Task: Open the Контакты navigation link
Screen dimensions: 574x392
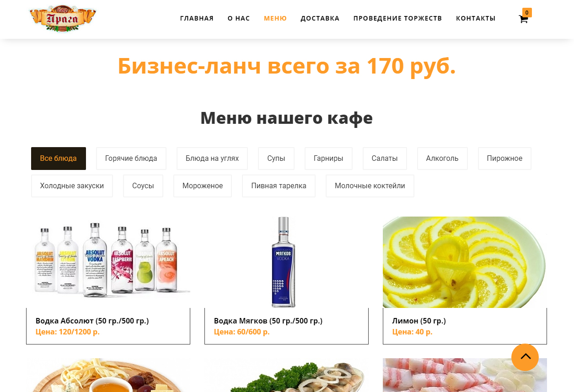Action: [x=476, y=18]
